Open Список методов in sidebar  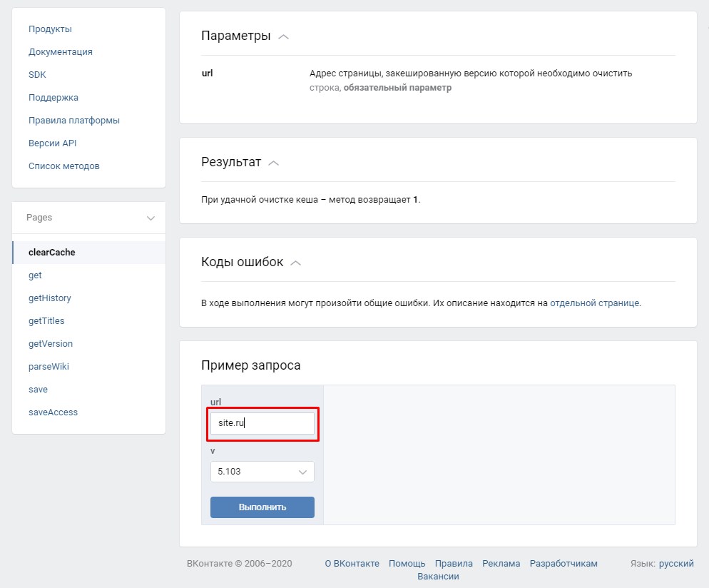pos(63,166)
